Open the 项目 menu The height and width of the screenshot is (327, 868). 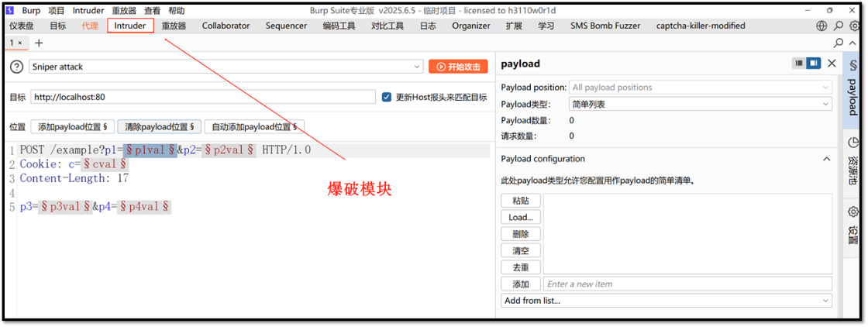tap(57, 11)
